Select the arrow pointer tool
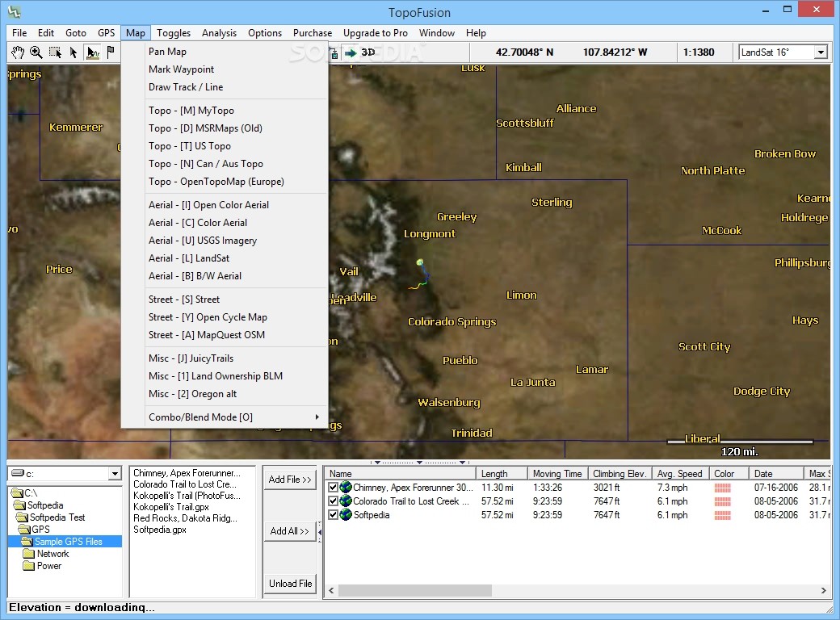The width and height of the screenshot is (840, 620). point(73,52)
